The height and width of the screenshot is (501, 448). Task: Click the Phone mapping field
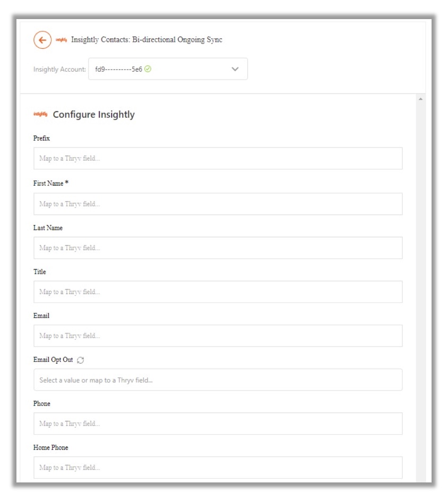[218, 424]
